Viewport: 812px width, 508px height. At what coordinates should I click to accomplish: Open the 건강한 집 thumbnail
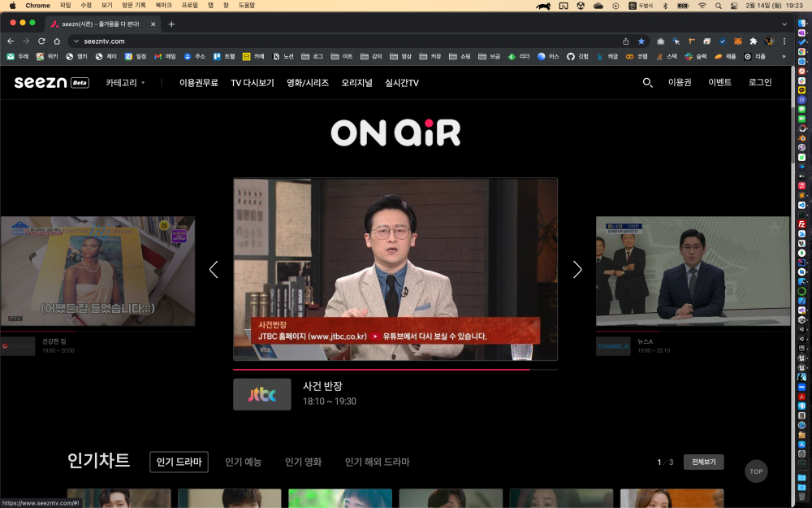(97, 271)
